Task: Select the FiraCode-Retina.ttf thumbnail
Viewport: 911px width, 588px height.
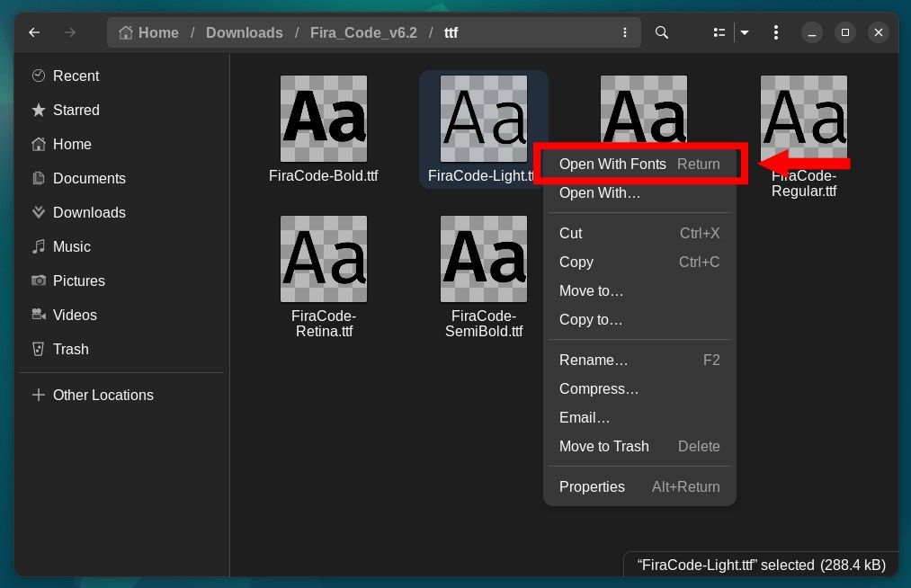Action: coord(324,259)
